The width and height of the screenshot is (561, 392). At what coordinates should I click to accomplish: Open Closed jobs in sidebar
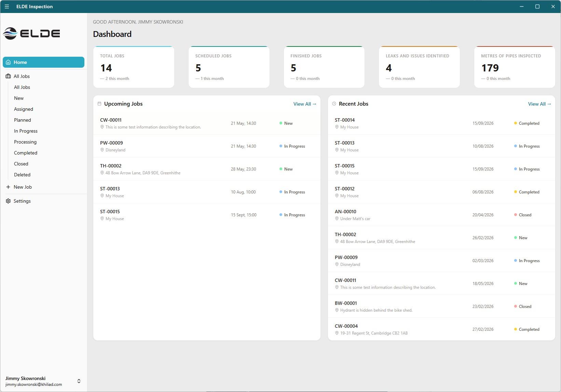(x=21, y=164)
